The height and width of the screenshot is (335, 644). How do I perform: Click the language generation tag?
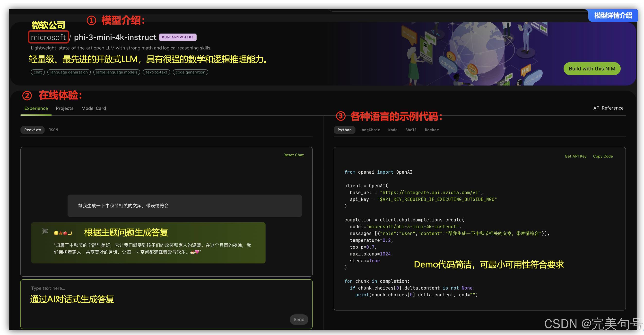(x=69, y=72)
